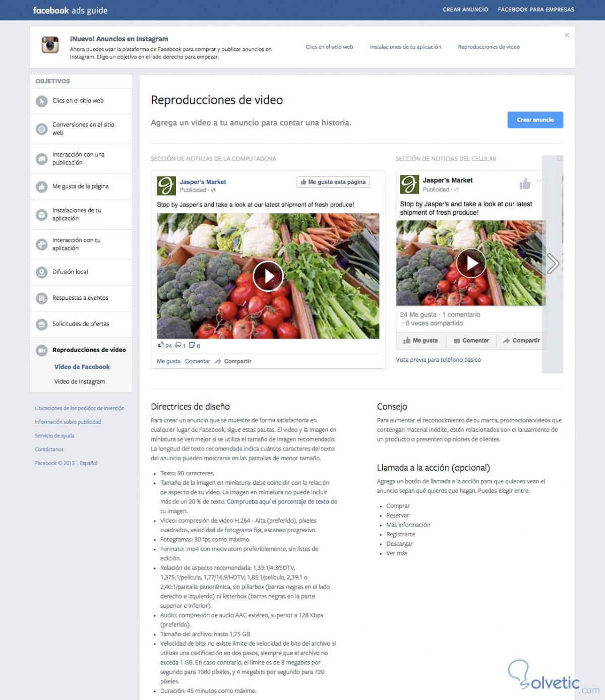The width and height of the screenshot is (605, 700).
Task: Advance preview carousel with right chevron arrow
Action: 553,263
